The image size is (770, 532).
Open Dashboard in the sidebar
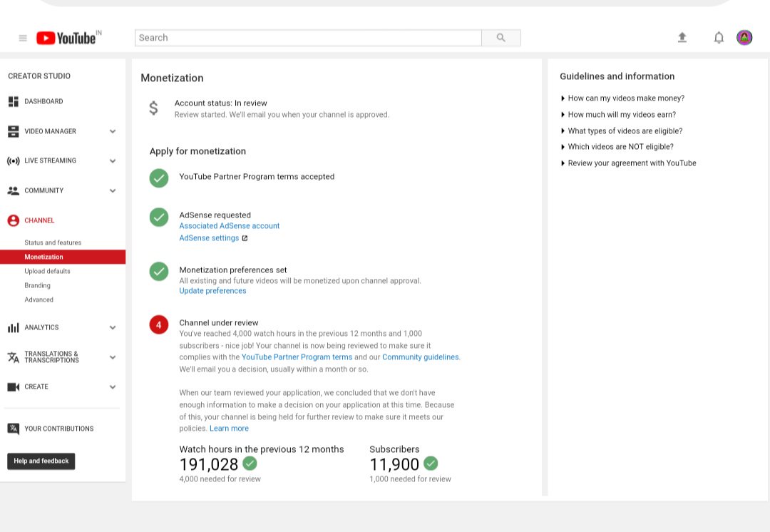click(x=43, y=102)
